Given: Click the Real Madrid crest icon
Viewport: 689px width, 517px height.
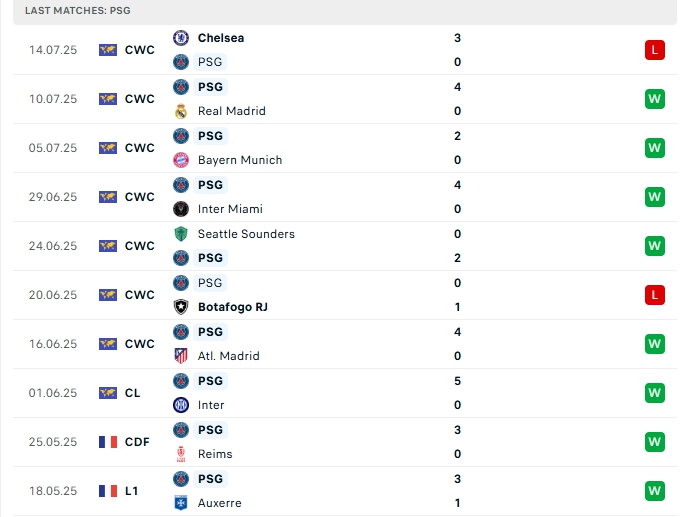Looking at the screenshot, I should (181, 111).
